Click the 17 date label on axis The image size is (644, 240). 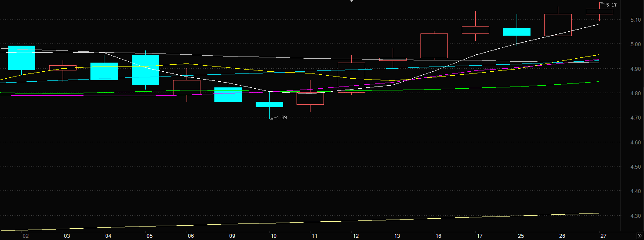480,236
